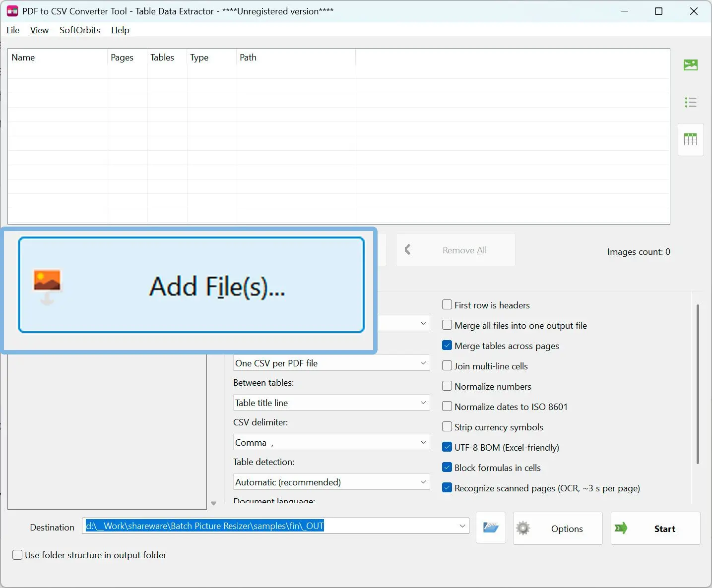Open the SoftOrbits menu
Viewport: 712px width, 588px height.
(80, 30)
